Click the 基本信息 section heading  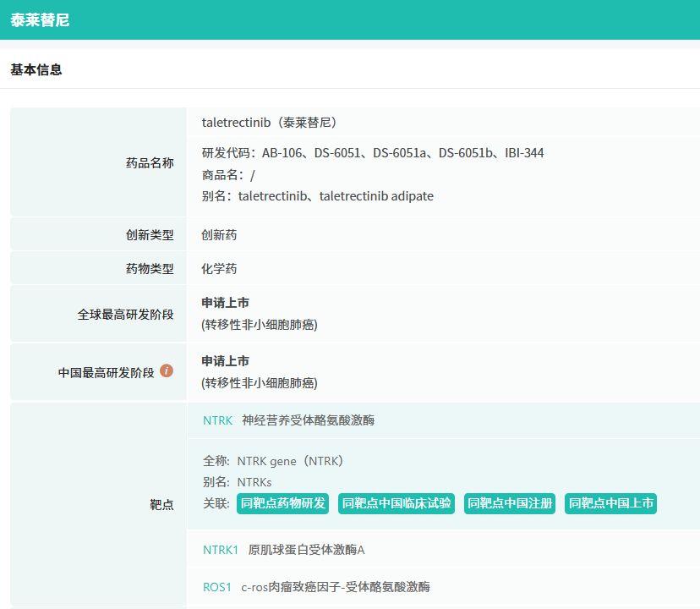pyautogui.click(x=36, y=70)
